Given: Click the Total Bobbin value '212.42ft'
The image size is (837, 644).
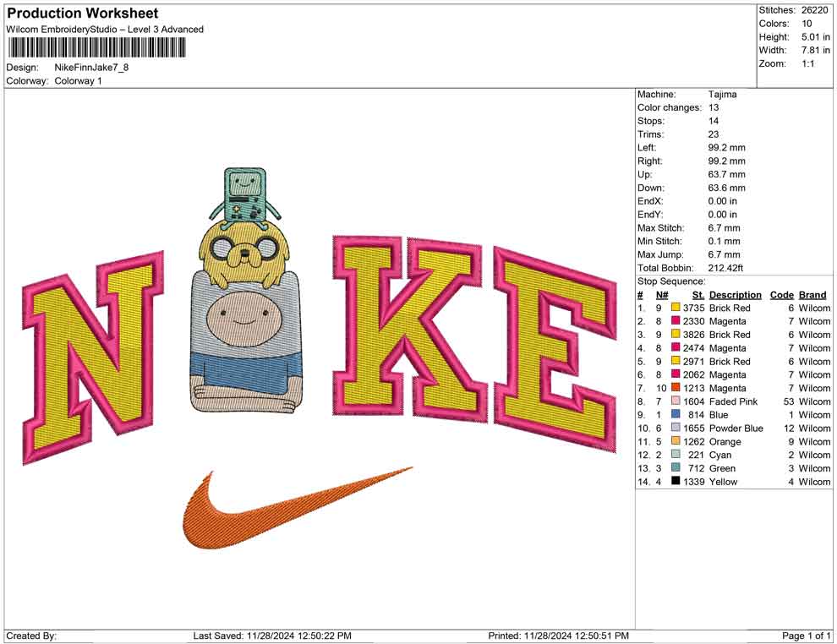Looking at the screenshot, I should pyautogui.click(x=725, y=268).
